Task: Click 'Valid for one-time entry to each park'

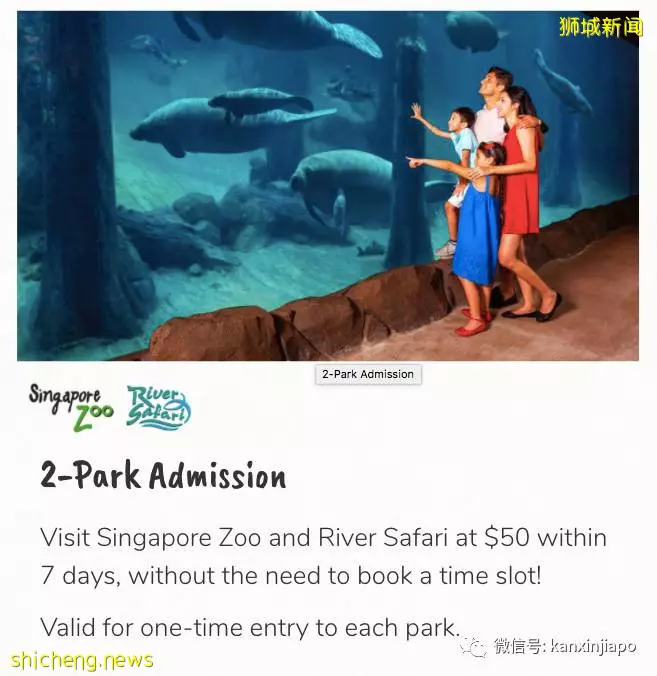Action: [x=248, y=627]
